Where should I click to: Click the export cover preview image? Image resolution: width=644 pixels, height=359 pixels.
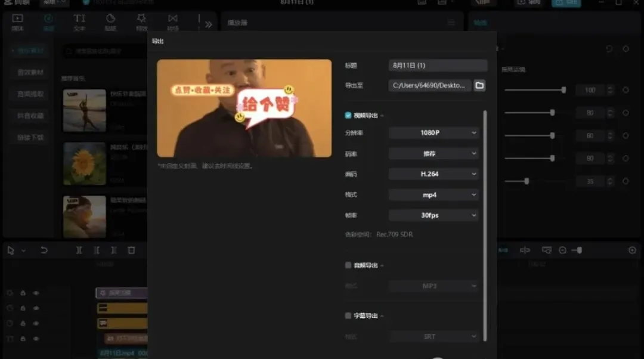click(244, 108)
